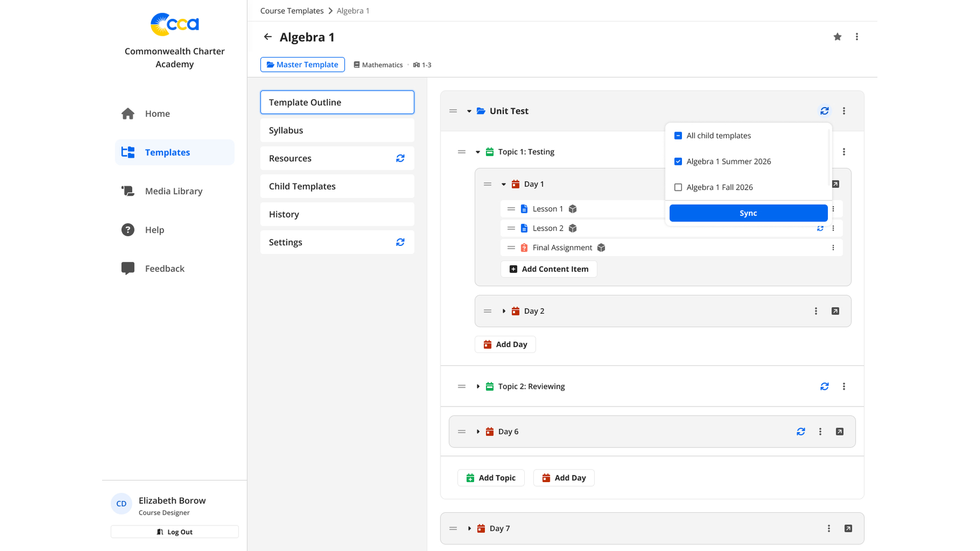The width and height of the screenshot is (980, 551).
Task: Open the Final Assignment options menu
Action: [833, 247]
